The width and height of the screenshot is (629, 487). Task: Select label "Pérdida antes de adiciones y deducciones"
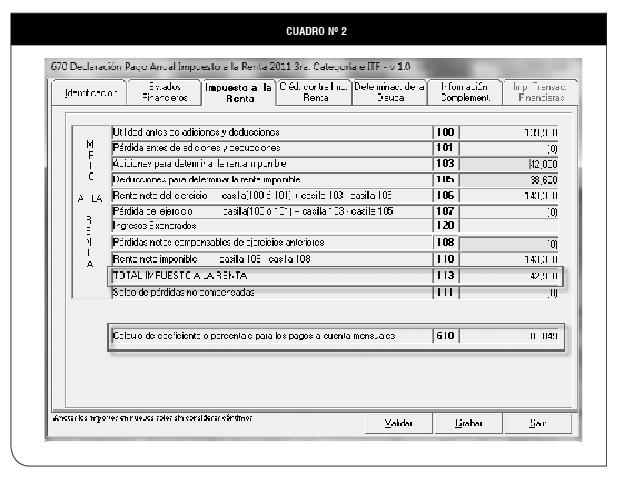click(197, 148)
